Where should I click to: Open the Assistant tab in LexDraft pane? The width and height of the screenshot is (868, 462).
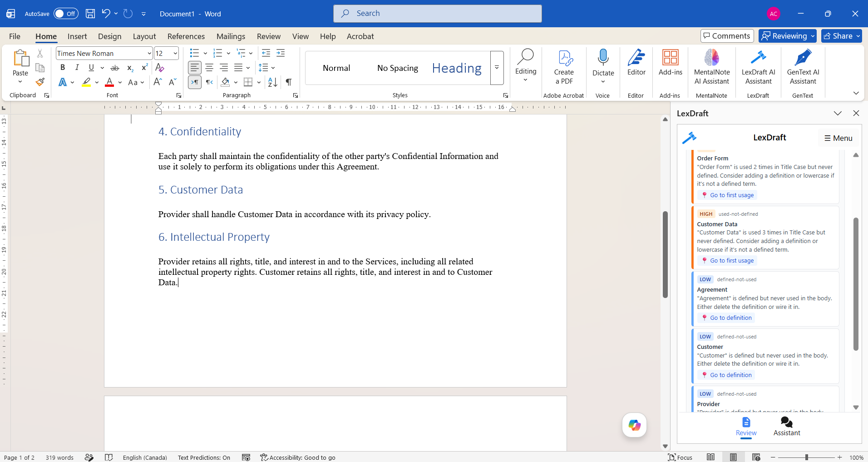point(787,427)
